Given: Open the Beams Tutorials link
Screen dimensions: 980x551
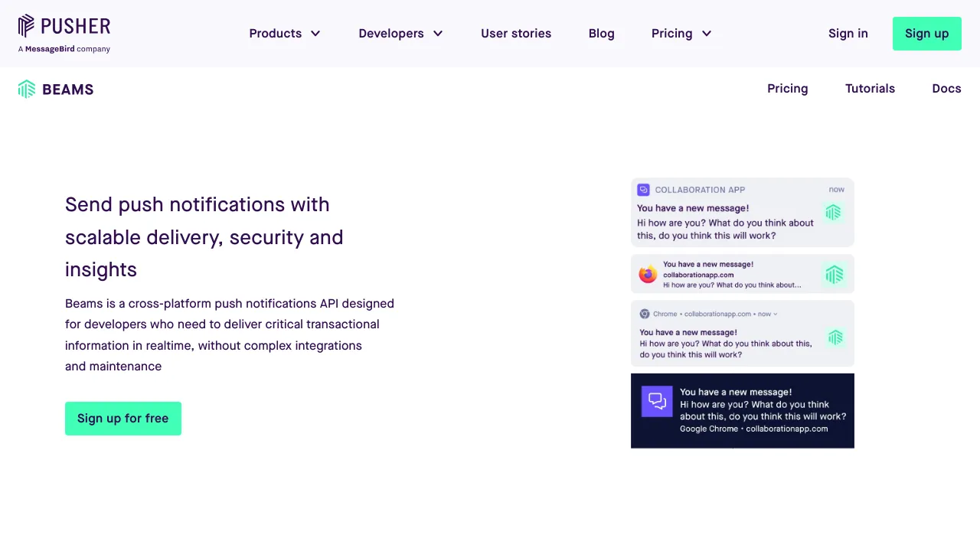Looking at the screenshot, I should (870, 89).
